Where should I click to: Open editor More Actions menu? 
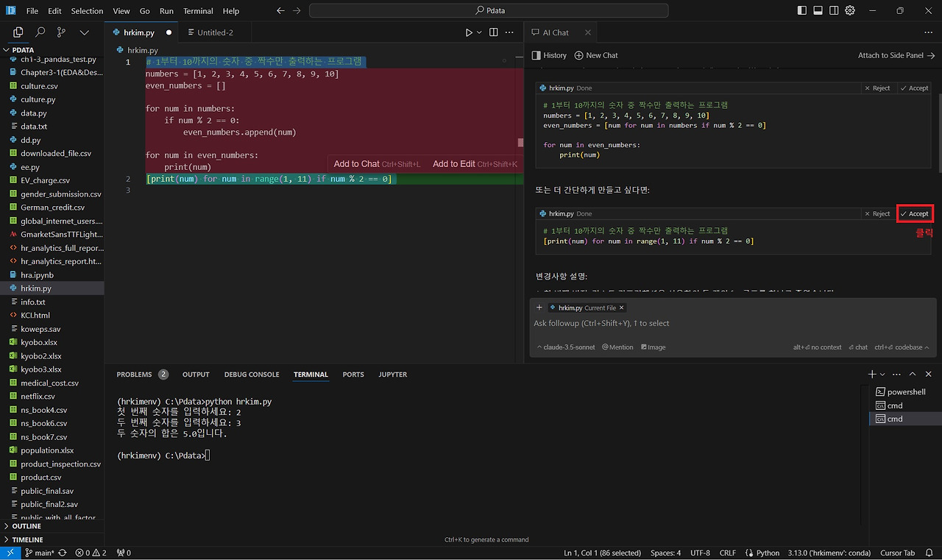[x=509, y=32]
